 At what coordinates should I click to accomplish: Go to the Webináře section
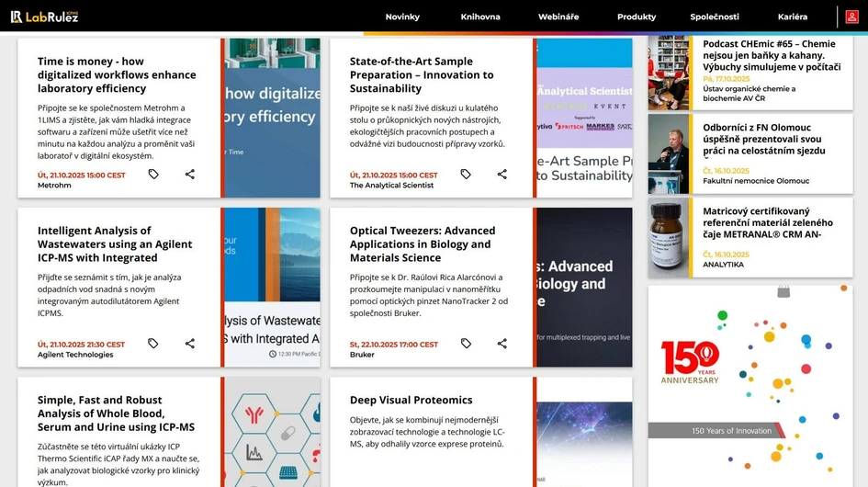coord(558,17)
